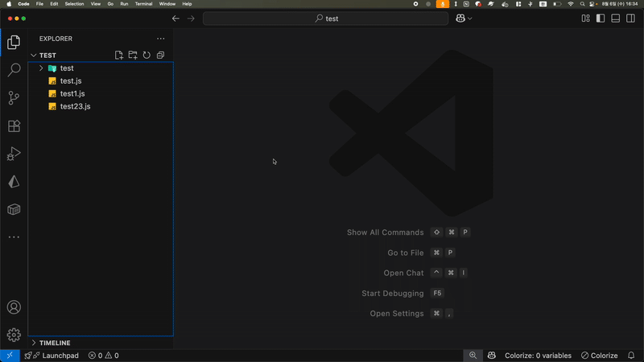
Task: Open the Search view in activity bar
Action: click(x=14, y=70)
